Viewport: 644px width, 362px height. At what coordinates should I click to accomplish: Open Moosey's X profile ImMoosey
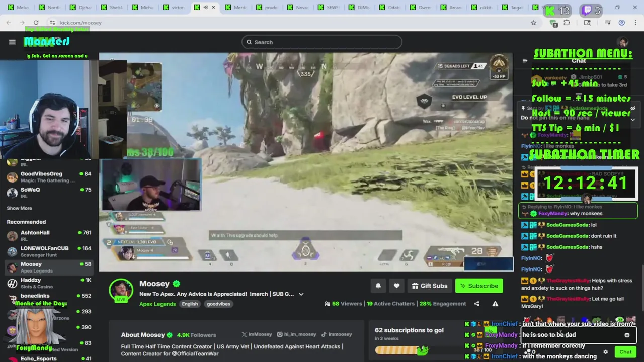(x=257, y=334)
